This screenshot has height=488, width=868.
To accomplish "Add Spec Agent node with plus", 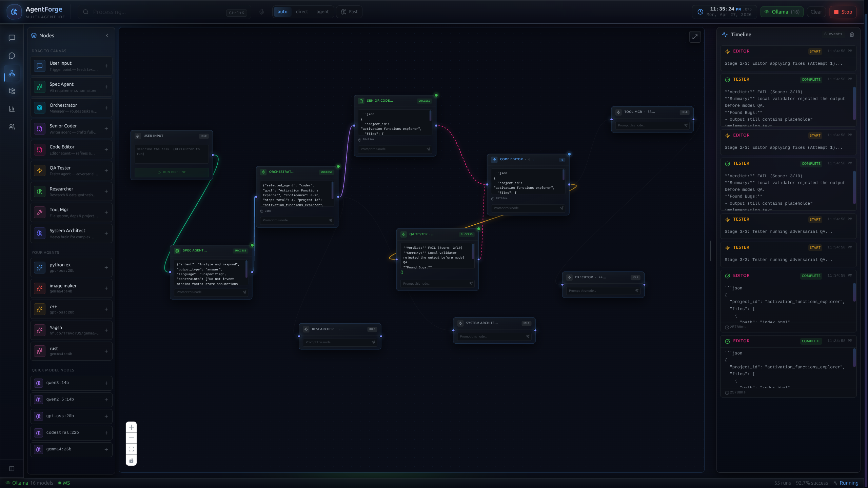I will pyautogui.click(x=106, y=87).
